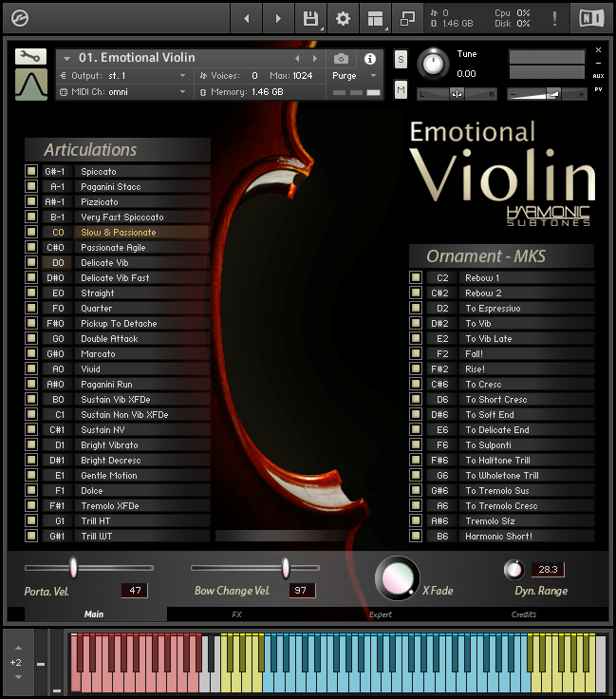Click the C#2 key label for Rebow 2

tap(440, 293)
